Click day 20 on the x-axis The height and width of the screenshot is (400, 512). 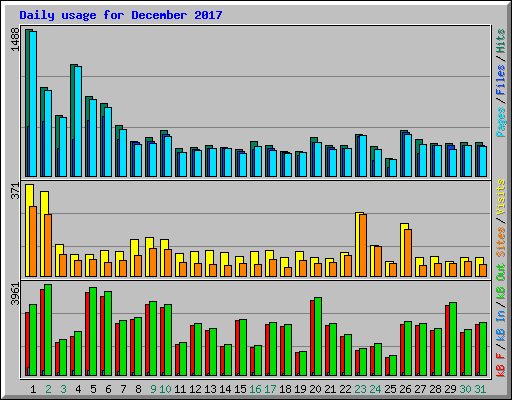pyautogui.click(x=315, y=389)
